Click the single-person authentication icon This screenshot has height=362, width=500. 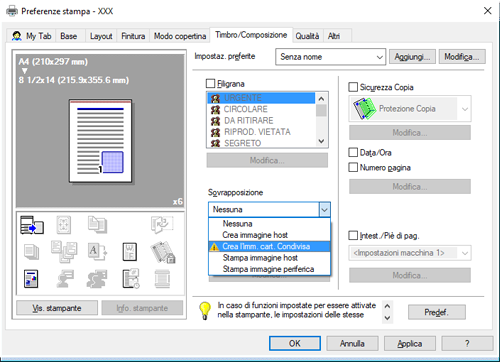point(65,279)
